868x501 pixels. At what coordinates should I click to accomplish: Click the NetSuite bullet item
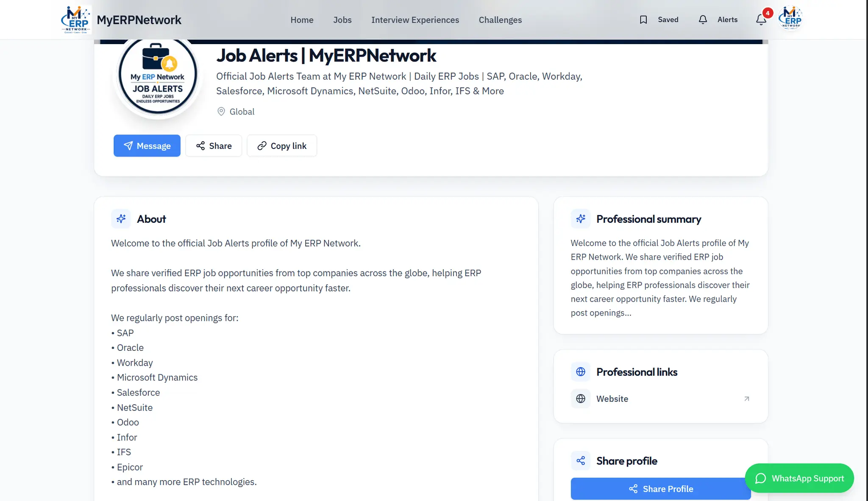click(132, 408)
